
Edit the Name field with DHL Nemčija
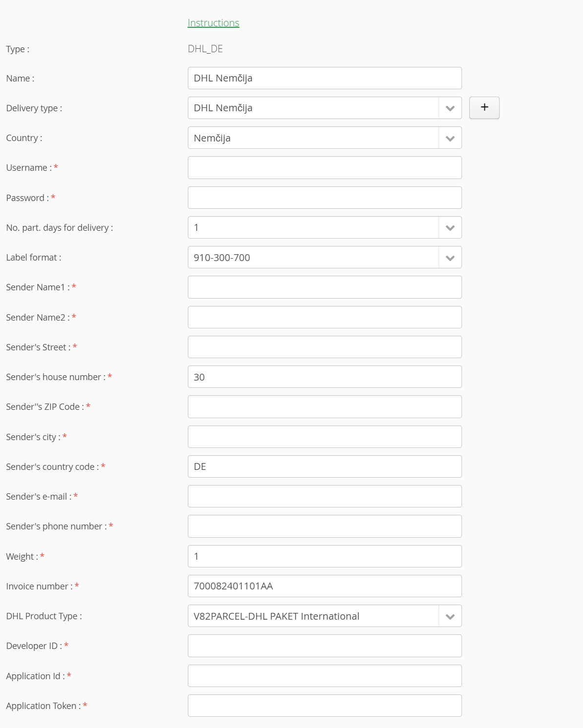pyautogui.click(x=324, y=78)
